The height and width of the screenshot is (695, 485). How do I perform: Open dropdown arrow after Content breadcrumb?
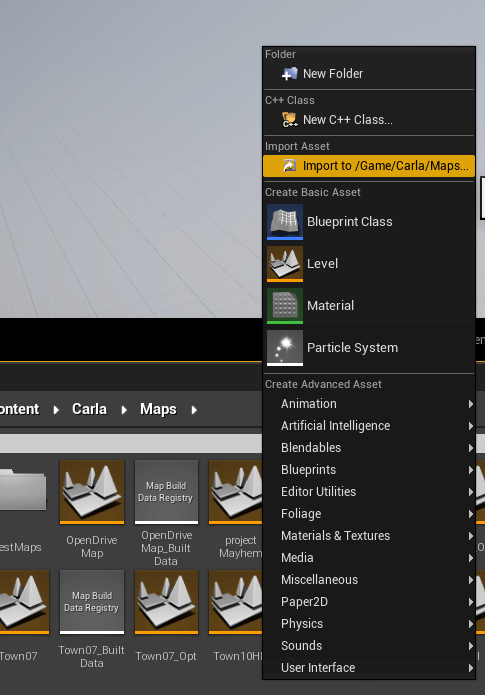tap(56, 410)
